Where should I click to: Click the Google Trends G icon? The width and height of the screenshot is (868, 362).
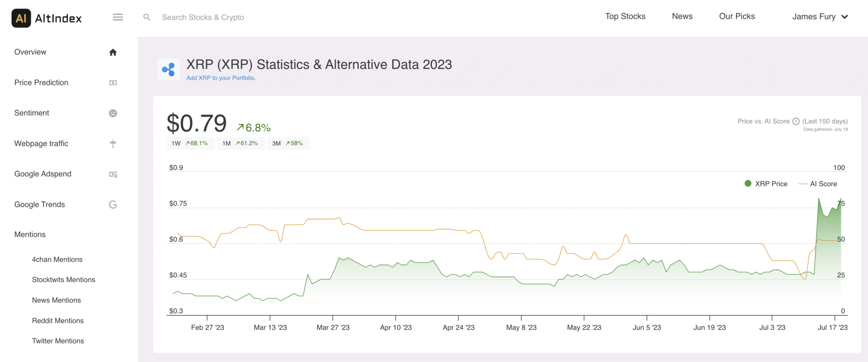[113, 204]
